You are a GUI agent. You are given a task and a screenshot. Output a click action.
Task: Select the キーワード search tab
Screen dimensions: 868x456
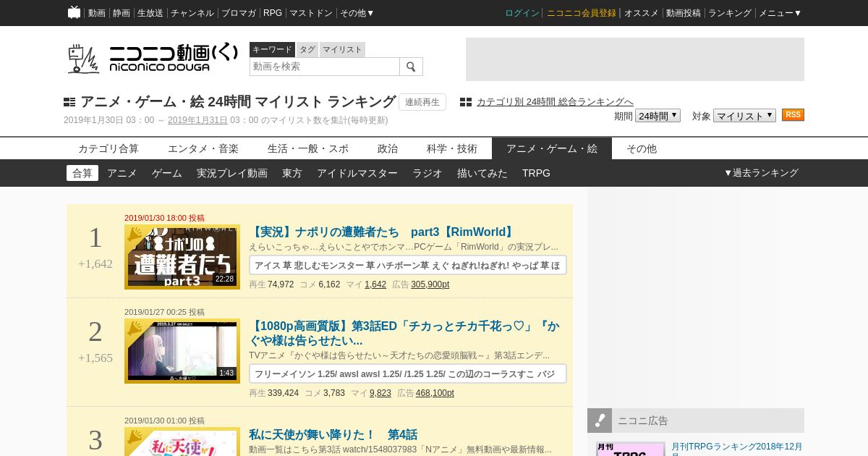272,49
